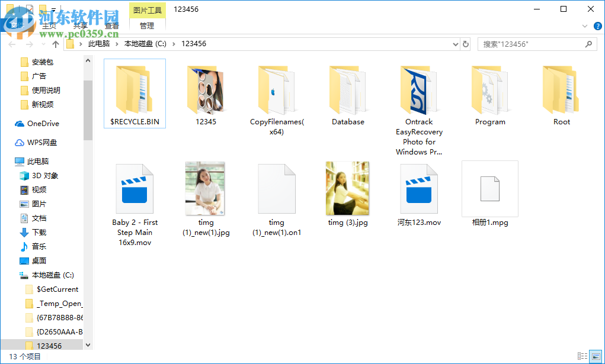Open OneDrive in the navigation pane
Screen dimensions: 605x364
[37, 123]
